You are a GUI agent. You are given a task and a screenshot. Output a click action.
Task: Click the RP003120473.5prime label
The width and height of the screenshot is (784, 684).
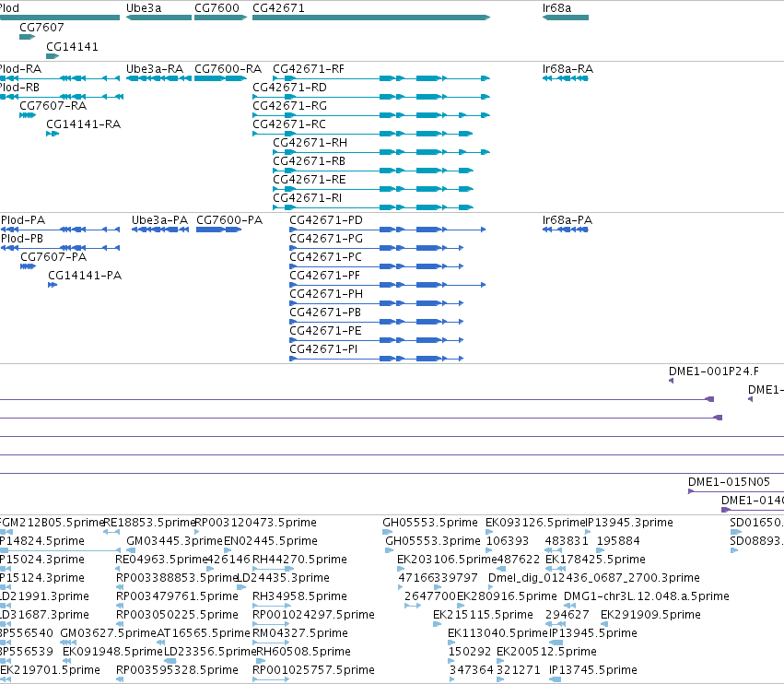(x=255, y=523)
